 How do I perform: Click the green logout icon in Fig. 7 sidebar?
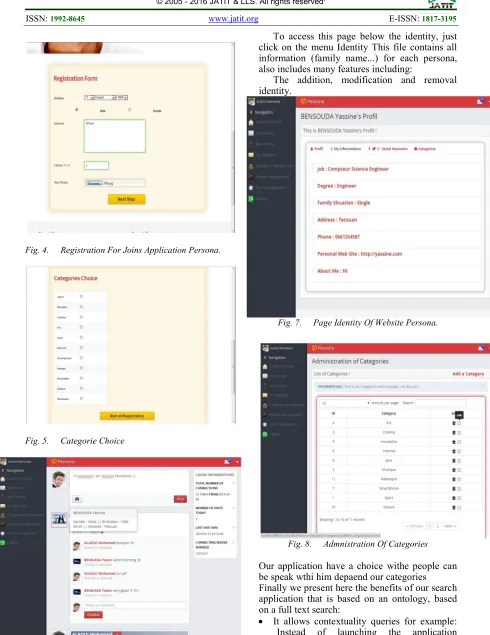(x=251, y=198)
